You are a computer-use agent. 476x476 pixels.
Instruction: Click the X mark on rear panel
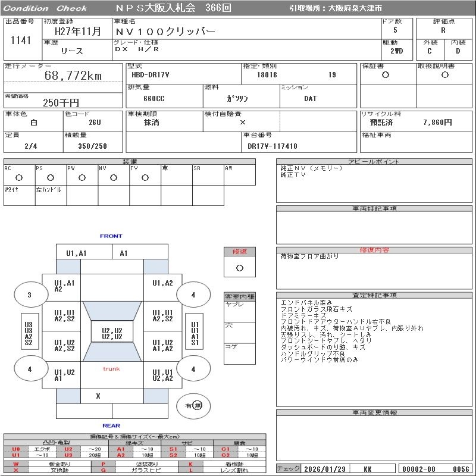point(98,395)
